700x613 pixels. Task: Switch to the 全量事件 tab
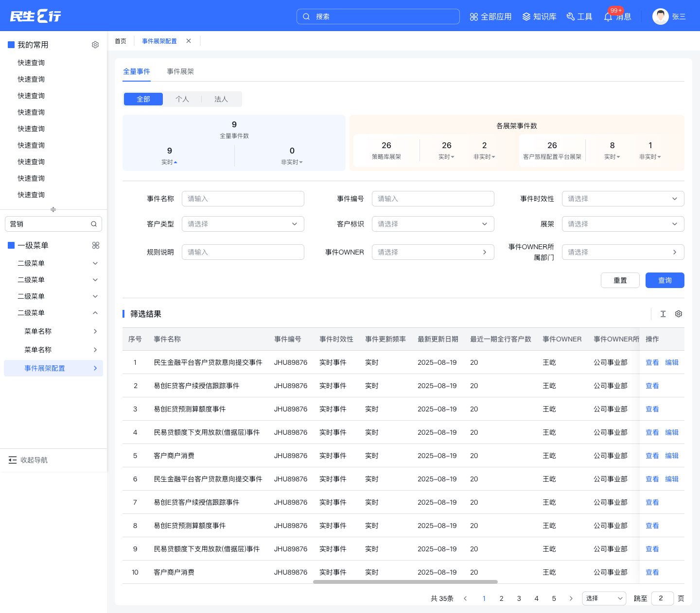coord(137,71)
